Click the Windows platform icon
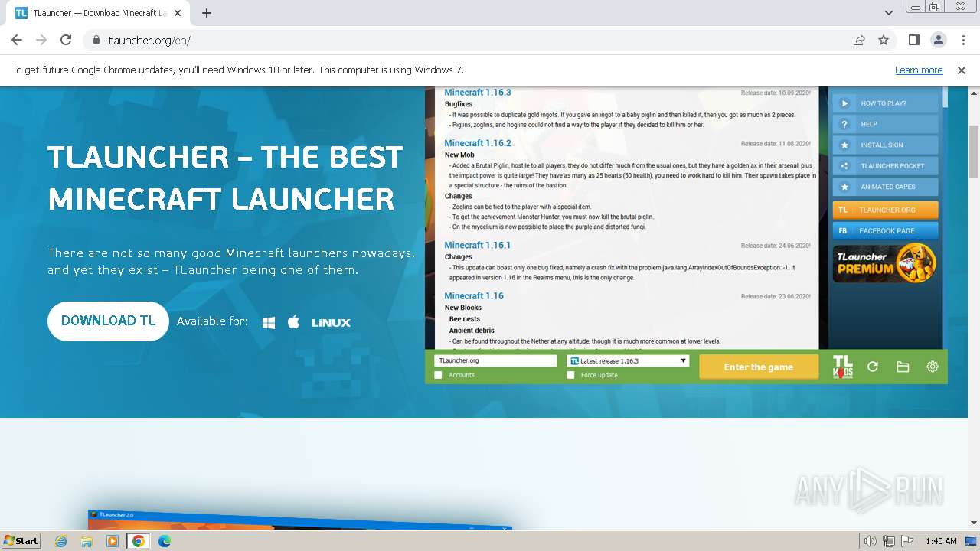 (x=269, y=322)
